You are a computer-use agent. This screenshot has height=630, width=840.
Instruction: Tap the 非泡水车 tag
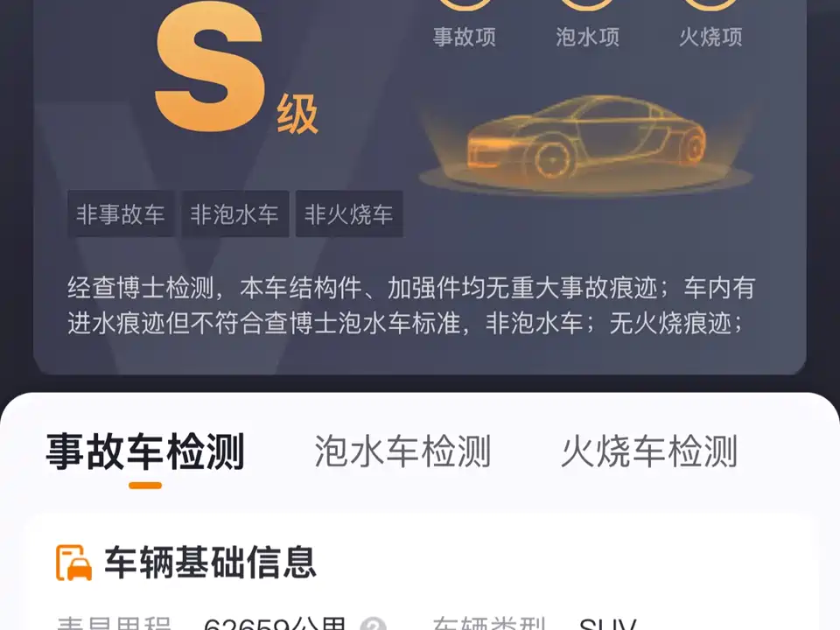click(234, 214)
